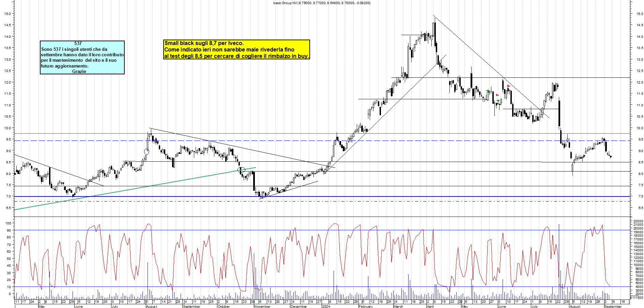The width and height of the screenshot is (644, 308).
Task: Click the 'Grazie' line in the cyan note
Action: coord(79,71)
